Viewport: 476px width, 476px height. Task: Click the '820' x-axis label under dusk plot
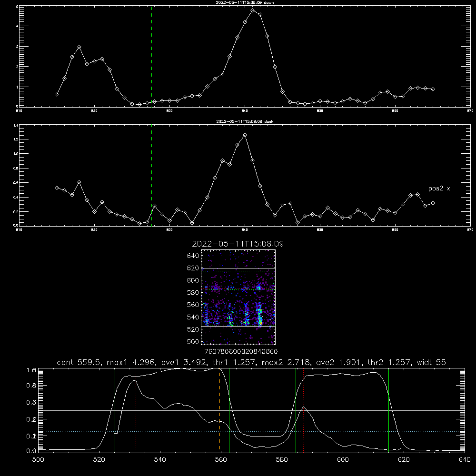pos(94,230)
